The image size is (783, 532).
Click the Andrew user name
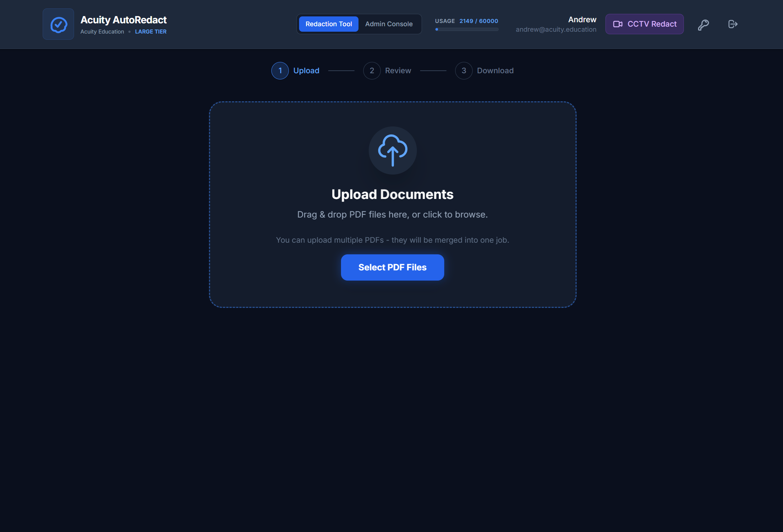582,20
